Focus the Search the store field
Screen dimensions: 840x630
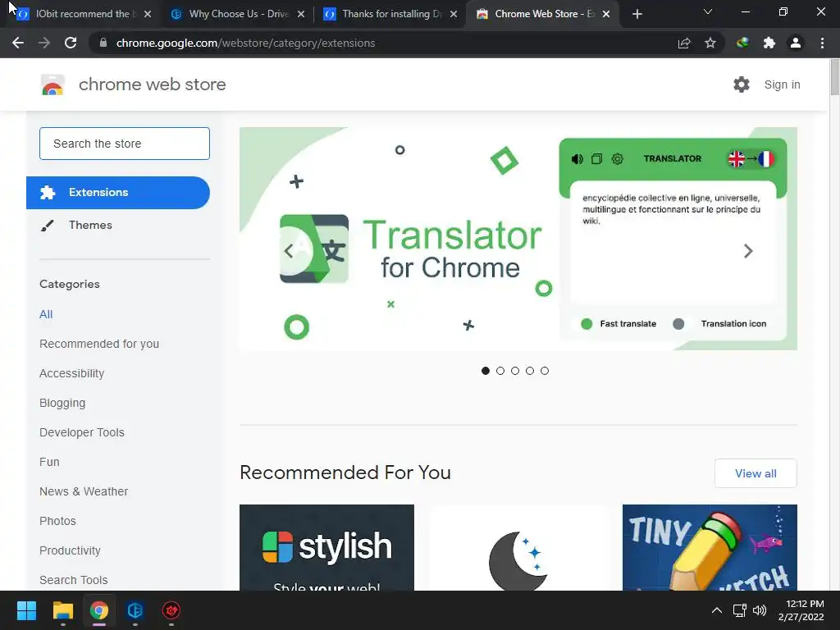[x=125, y=144]
